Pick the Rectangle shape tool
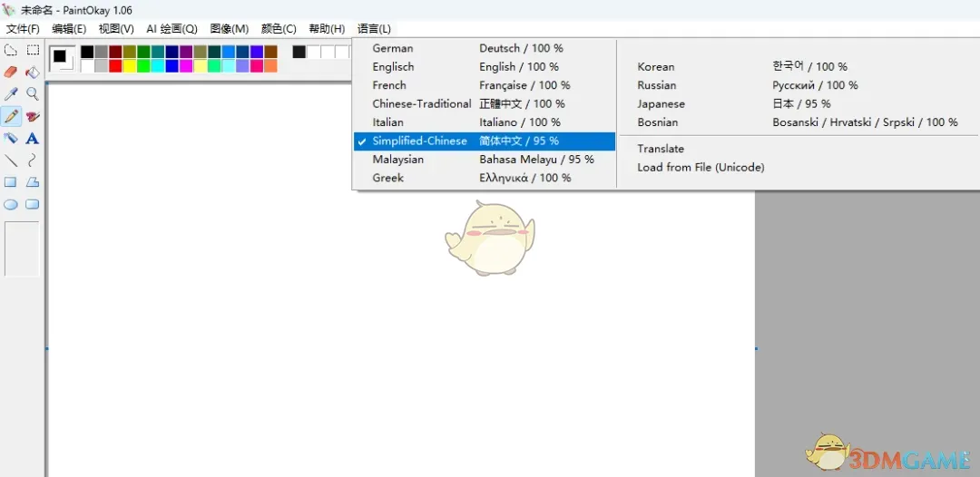Image resolution: width=980 pixels, height=477 pixels. (x=11, y=182)
